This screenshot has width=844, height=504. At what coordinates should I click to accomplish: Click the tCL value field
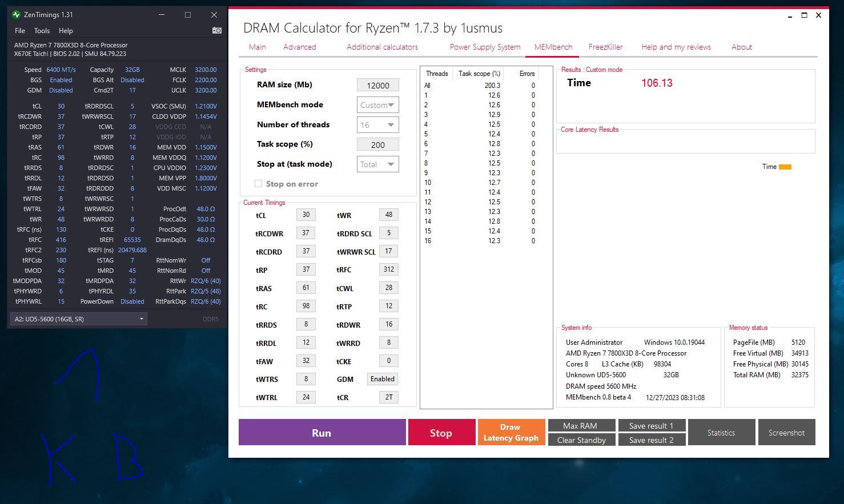point(306,215)
